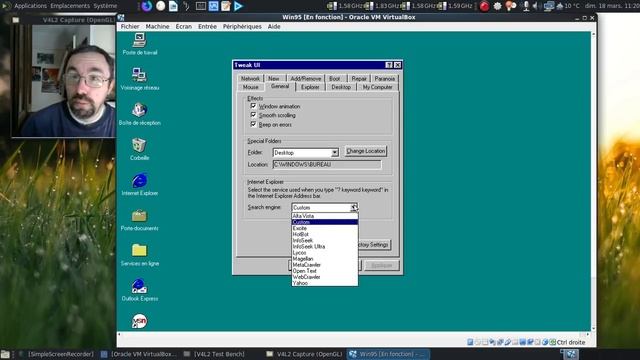
Task: Pick Excite in the search engine list
Action: (x=324, y=228)
